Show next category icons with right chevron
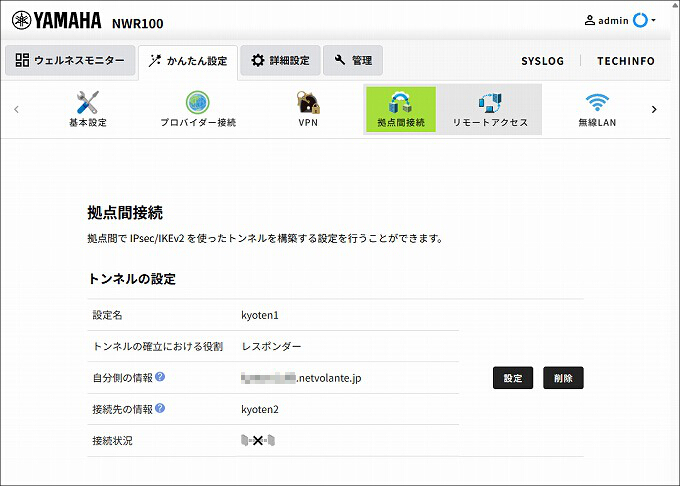The image size is (680, 486). (x=654, y=109)
